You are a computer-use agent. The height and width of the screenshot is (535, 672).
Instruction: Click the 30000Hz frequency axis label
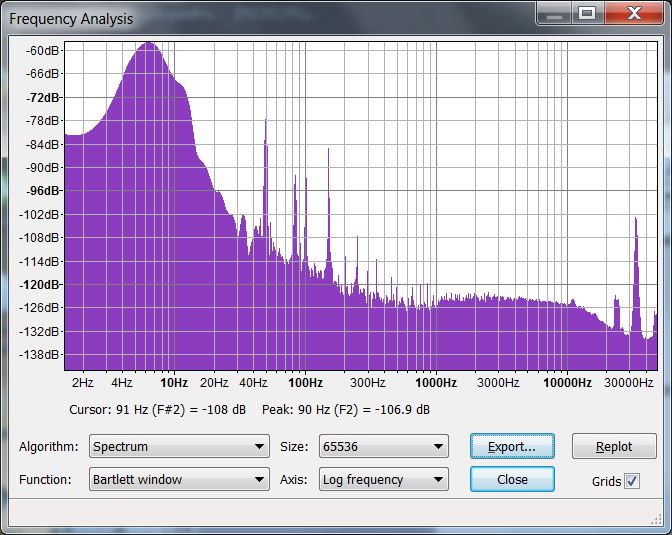click(x=629, y=382)
